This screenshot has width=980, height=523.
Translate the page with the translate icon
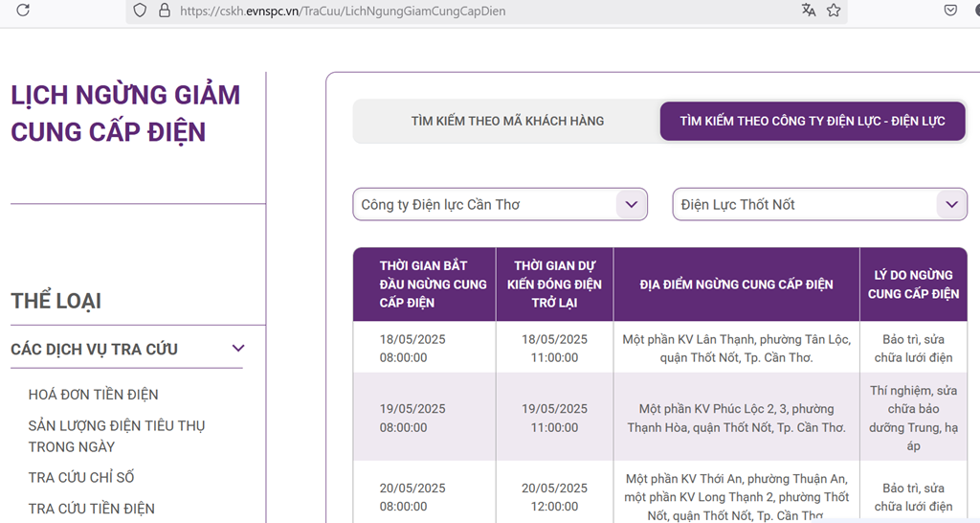[809, 10]
